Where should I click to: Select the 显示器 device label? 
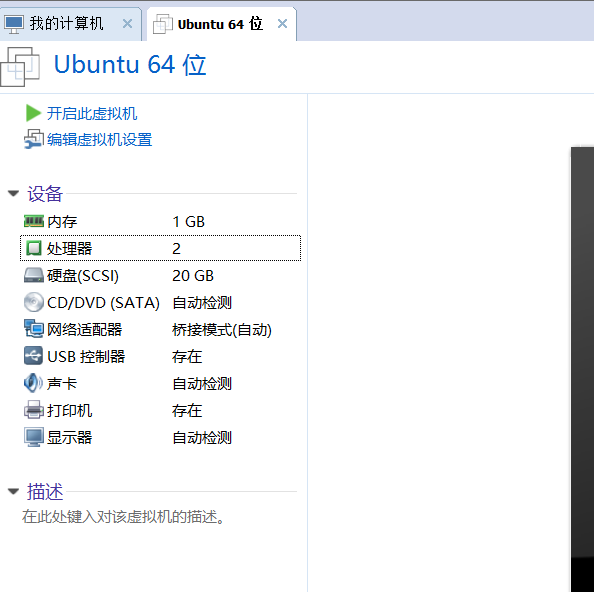[70, 437]
